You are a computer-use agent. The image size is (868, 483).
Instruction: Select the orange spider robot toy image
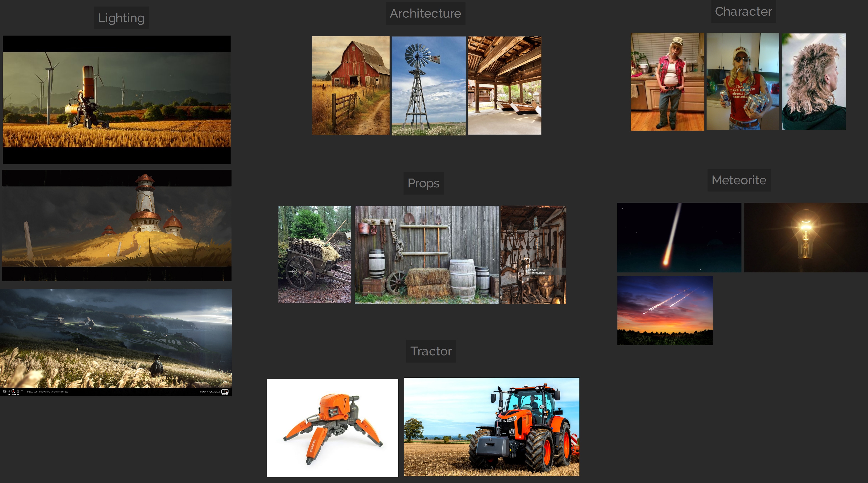coord(332,428)
